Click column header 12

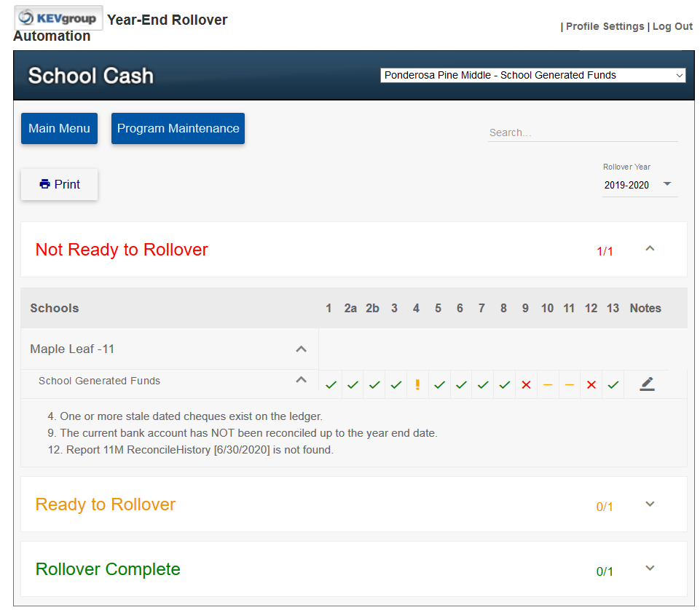(591, 309)
